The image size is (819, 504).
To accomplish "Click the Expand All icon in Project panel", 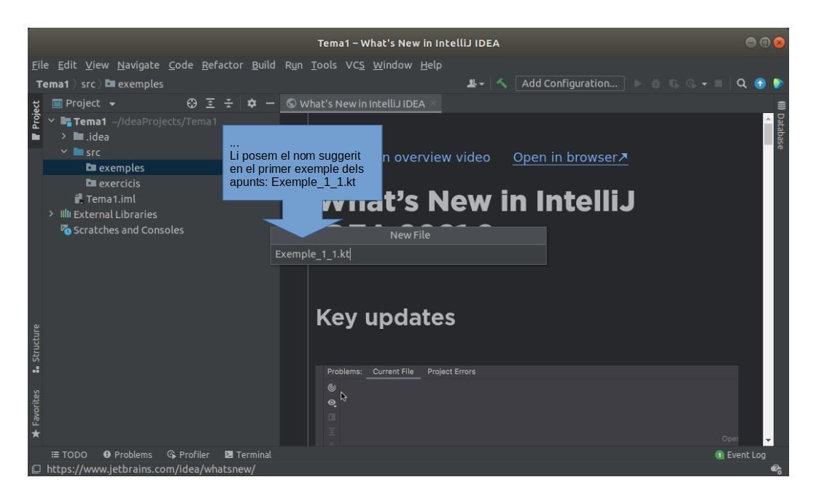I will (x=210, y=104).
